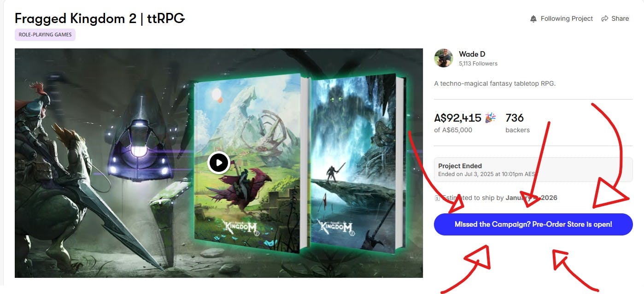Click the Fragged Kingdom 2 | ttRPG title
The height and width of the screenshot is (294, 644).
pos(100,18)
